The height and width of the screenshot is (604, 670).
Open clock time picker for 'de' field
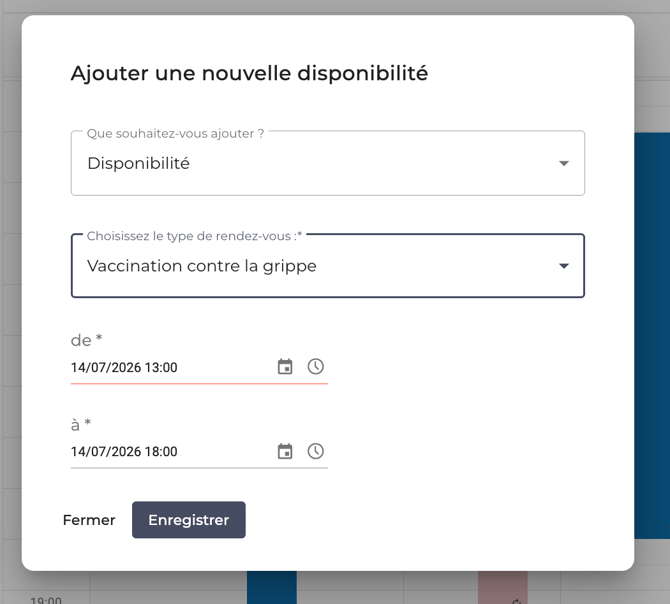tap(316, 367)
